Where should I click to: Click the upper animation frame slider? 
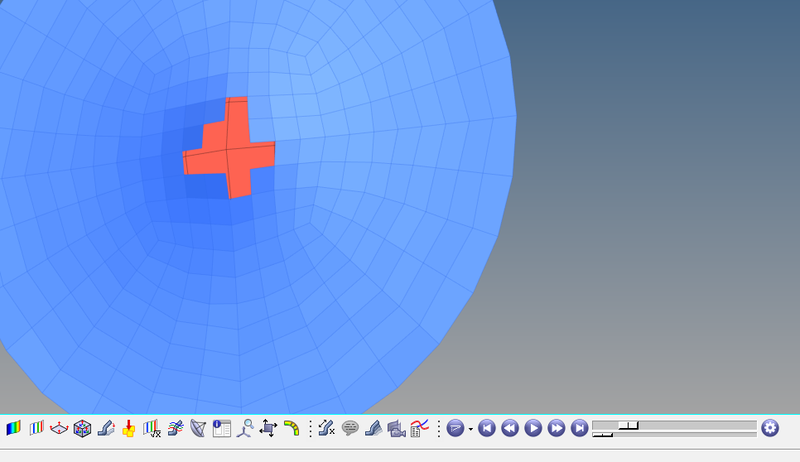[674, 425]
